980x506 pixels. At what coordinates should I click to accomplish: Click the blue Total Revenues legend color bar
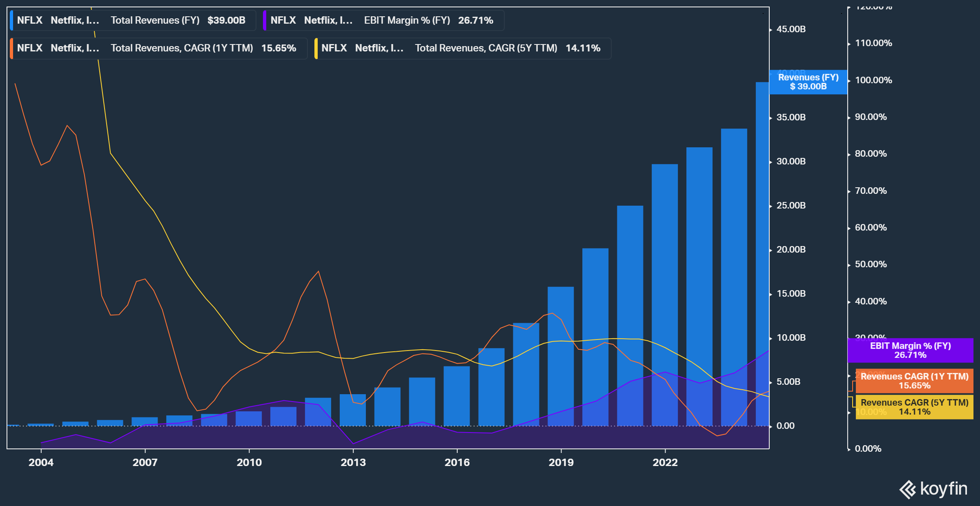[x=11, y=20]
